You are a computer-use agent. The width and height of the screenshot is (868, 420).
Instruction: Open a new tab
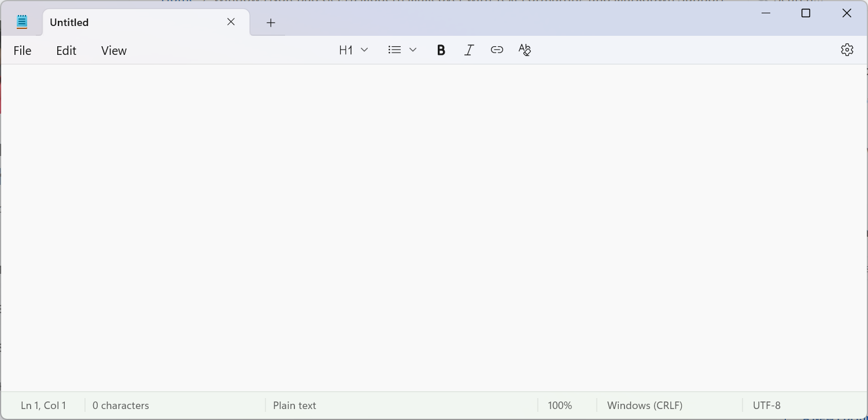tap(270, 23)
